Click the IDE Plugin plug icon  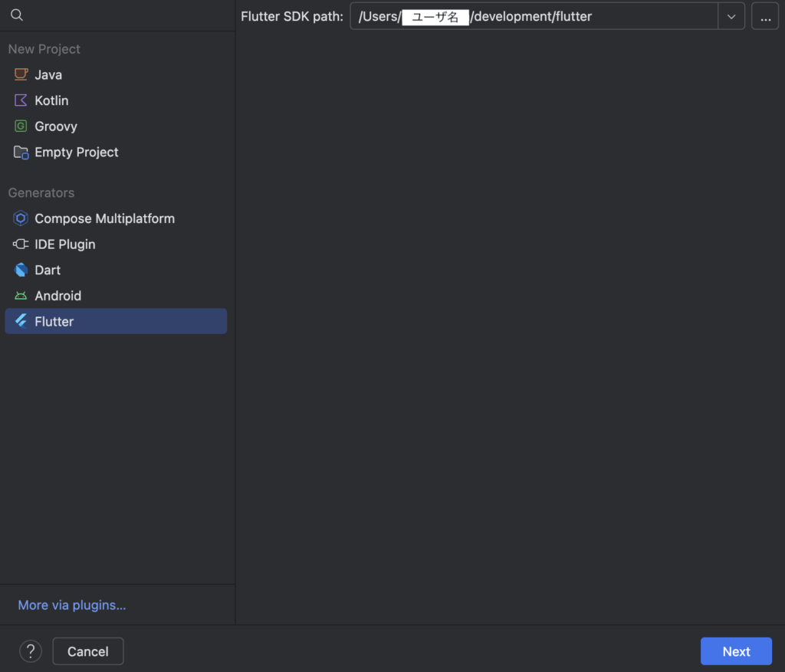tap(21, 244)
